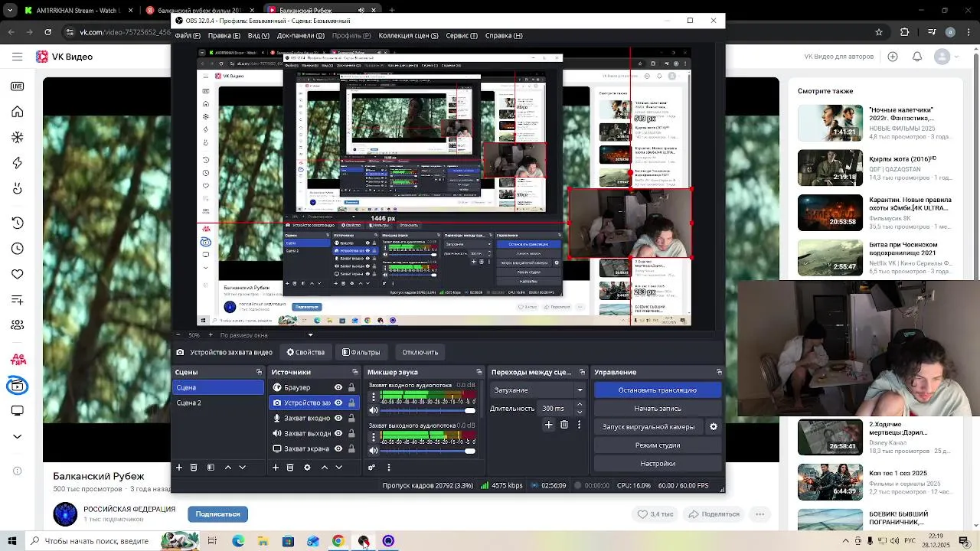980x551 pixels.
Task: Open Файл menu in OBS
Action: point(188,35)
